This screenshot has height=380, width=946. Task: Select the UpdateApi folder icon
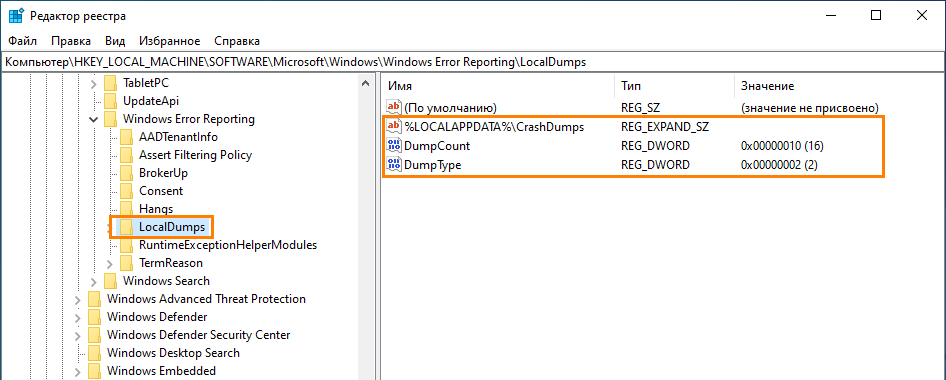tap(110, 101)
